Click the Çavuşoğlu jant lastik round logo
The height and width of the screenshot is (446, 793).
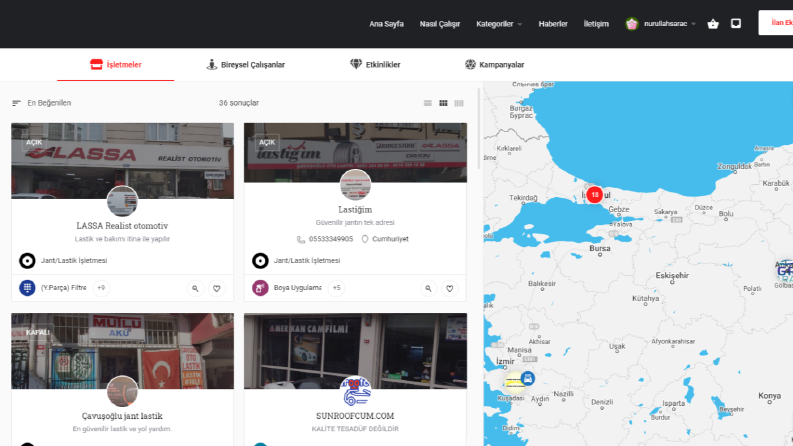pos(122,391)
